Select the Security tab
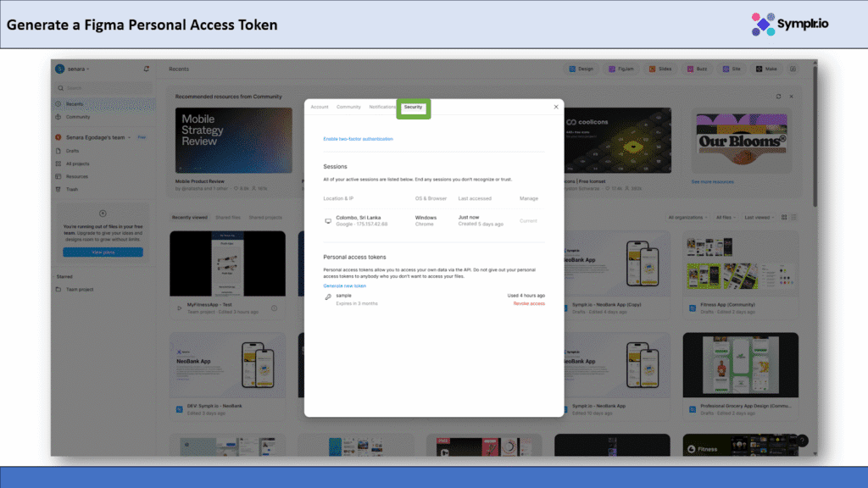 [413, 108]
